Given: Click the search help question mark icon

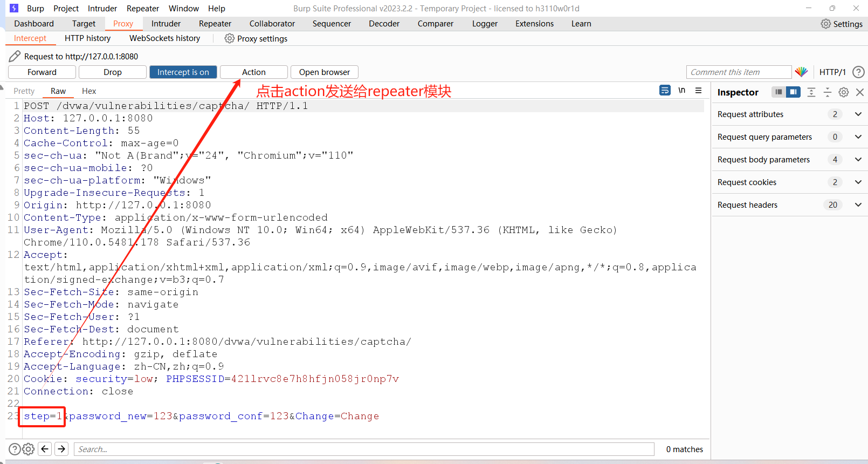Looking at the screenshot, I should point(15,449).
